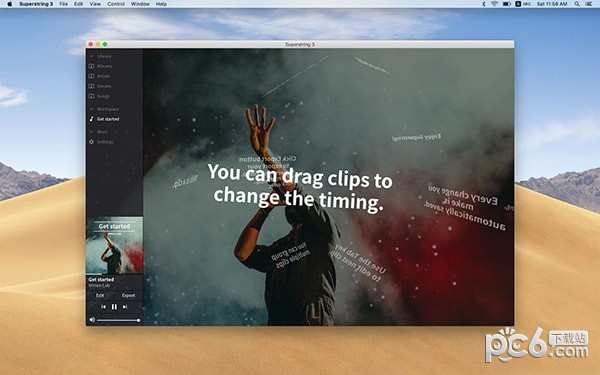600x375 pixels.
Task: Open the Superstring 3 app menu
Action: click(x=36, y=4)
